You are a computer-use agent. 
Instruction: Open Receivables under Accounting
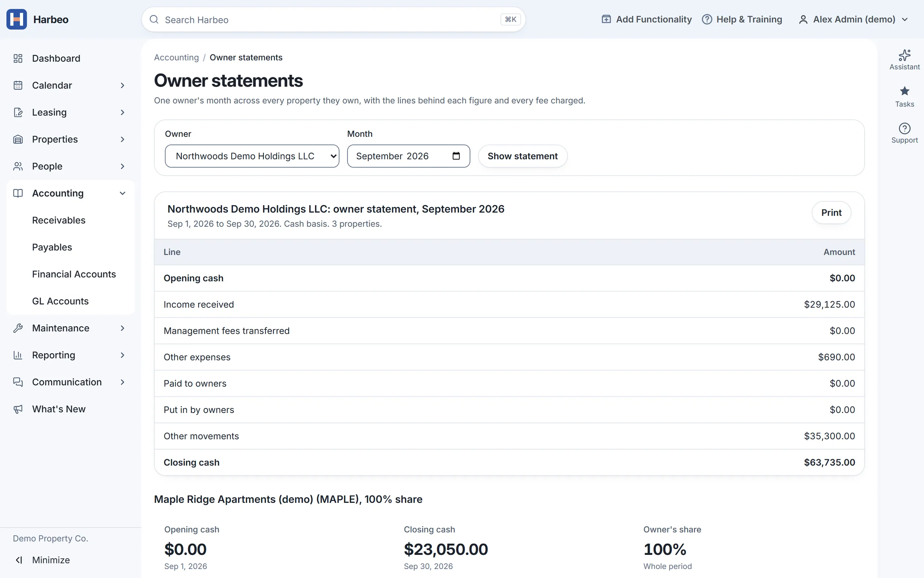coord(59,220)
